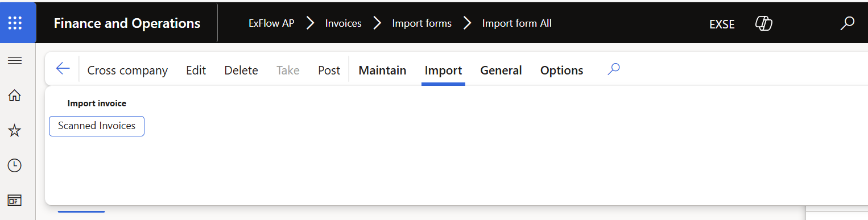Click Import forms breadcrumb

(x=421, y=23)
